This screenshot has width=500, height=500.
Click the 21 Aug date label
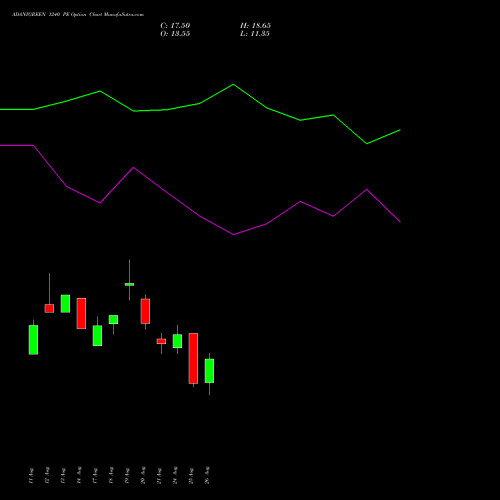(x=159, y=476)
